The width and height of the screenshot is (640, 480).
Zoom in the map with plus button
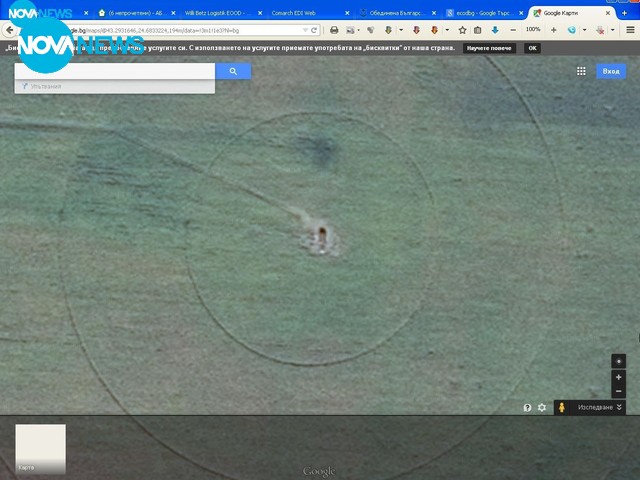(x=619, y=377)
